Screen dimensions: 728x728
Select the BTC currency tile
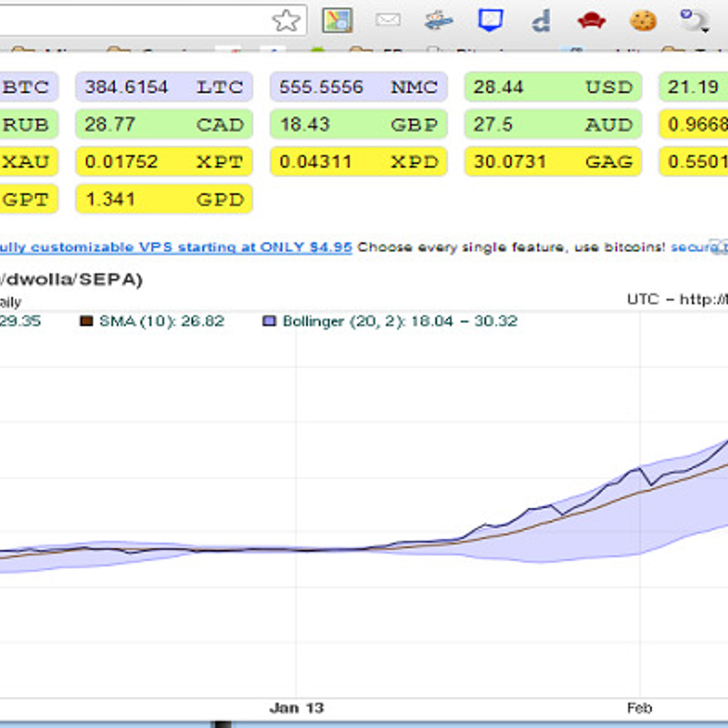29,87
